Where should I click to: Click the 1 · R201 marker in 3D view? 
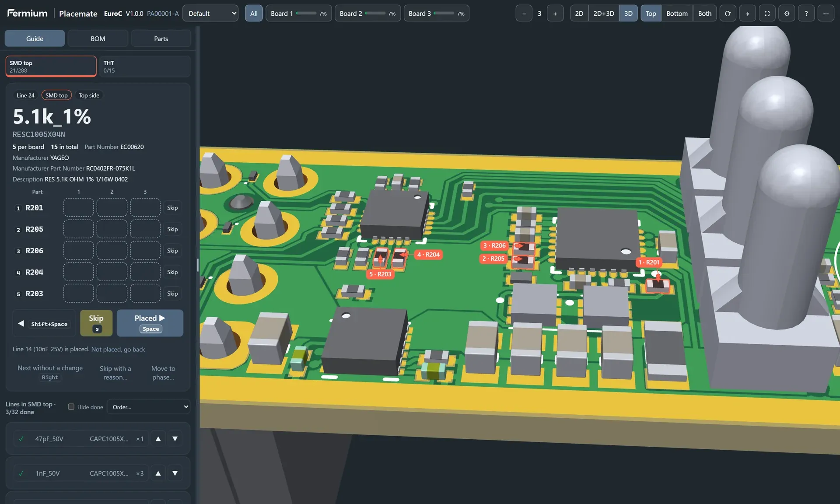coord(649,262)
